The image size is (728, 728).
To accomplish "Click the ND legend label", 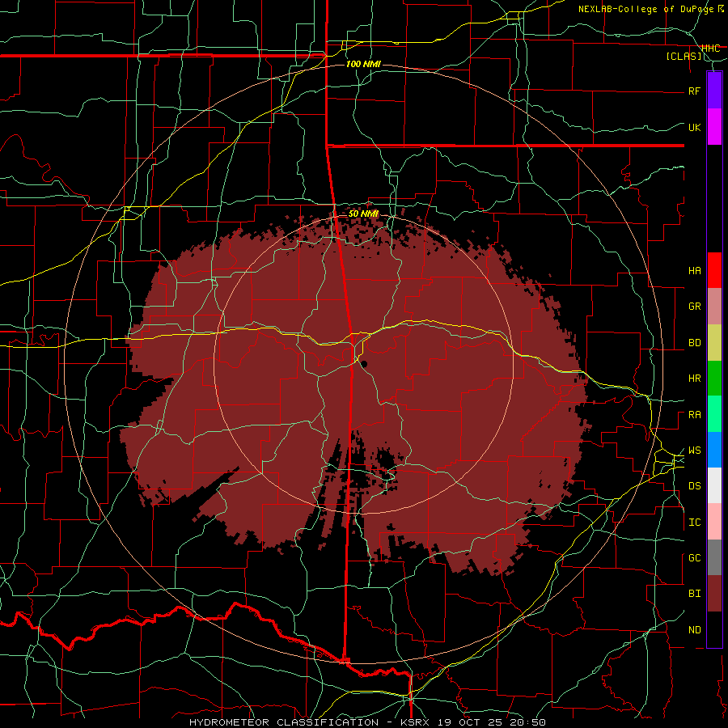I will pyautogui.click(x=694, y=630).
